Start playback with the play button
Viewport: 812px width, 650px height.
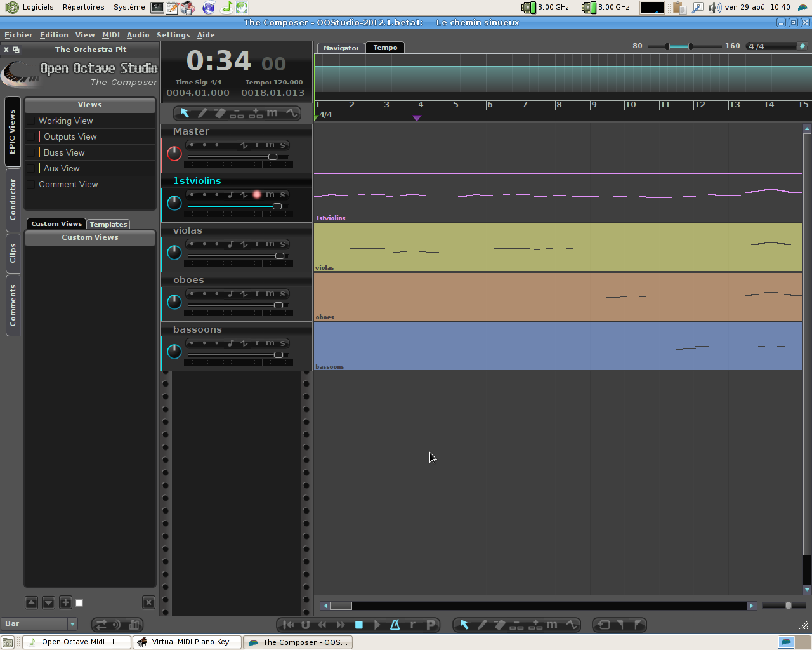(x=377, y=625)
